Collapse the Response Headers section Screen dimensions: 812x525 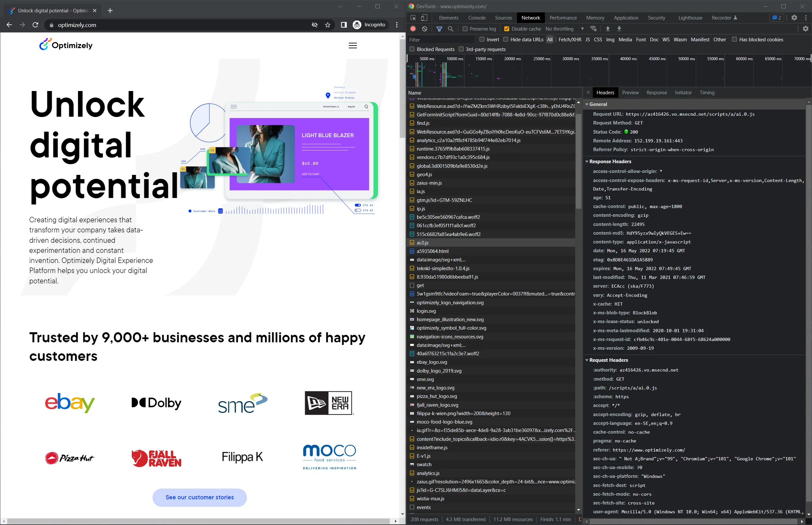pyautogui.click(x=587, y=162)
